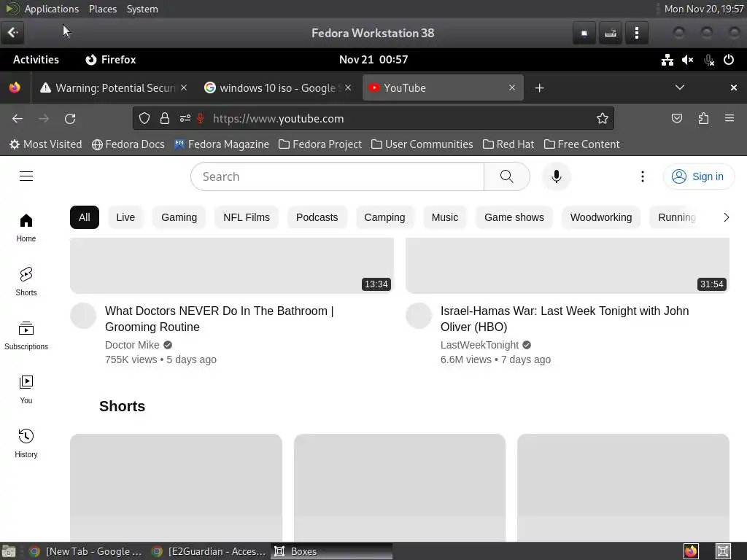Open the Firefox app menu in top bar

click(111, 60)
